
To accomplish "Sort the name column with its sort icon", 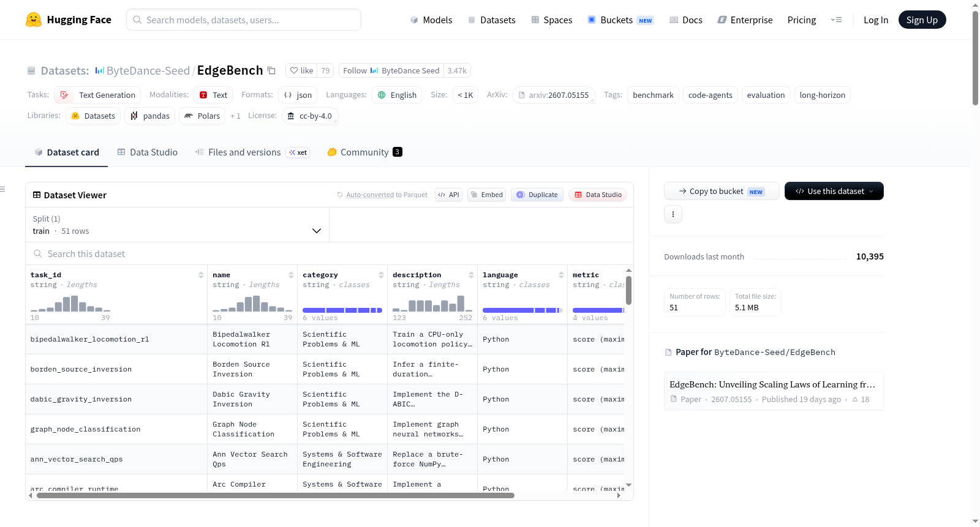I will [291, 275].
